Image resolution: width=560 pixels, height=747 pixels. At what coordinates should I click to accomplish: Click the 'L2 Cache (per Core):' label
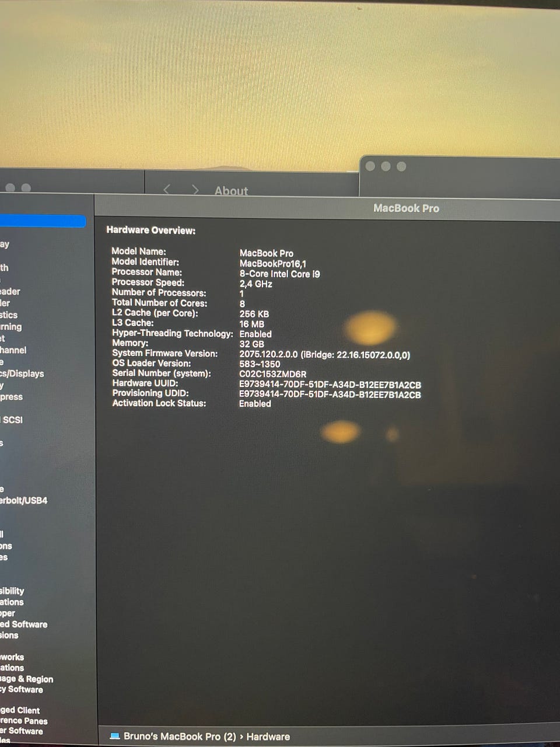pos(155,313)
